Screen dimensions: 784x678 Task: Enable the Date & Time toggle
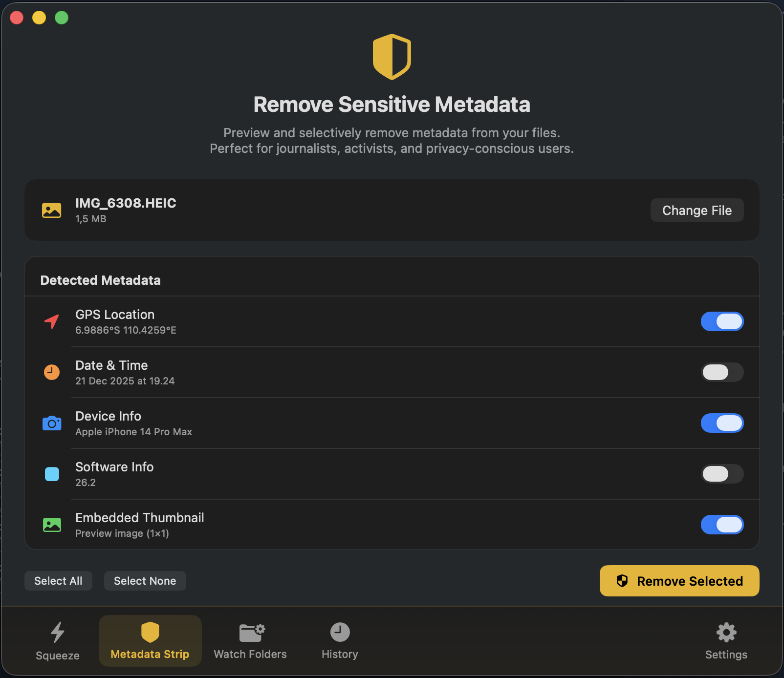[722, 372]
